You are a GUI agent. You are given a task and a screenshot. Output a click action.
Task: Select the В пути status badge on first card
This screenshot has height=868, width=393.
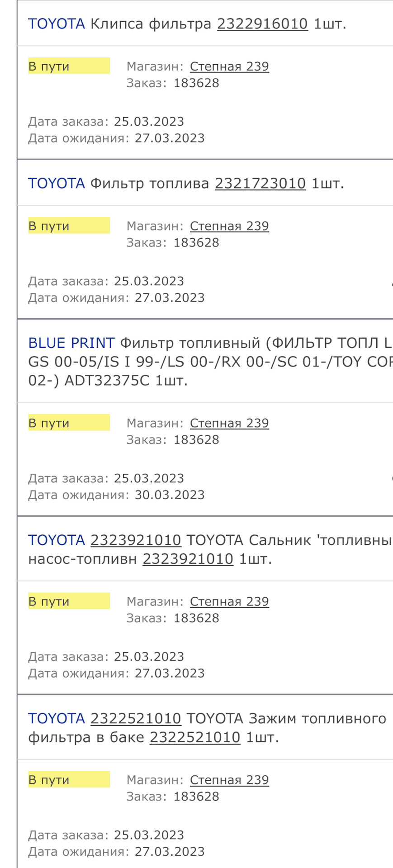(x=69, y=66)
